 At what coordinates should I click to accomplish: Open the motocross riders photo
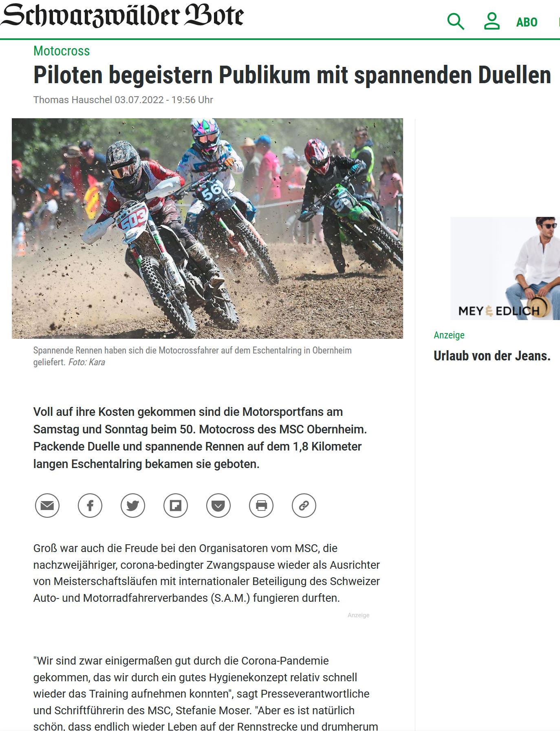[207, 228]
